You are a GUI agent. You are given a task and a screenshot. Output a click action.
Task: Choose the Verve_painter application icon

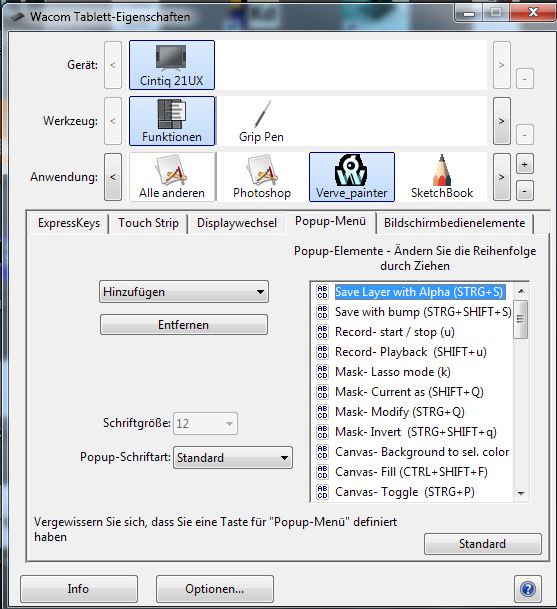coord(352,177)
